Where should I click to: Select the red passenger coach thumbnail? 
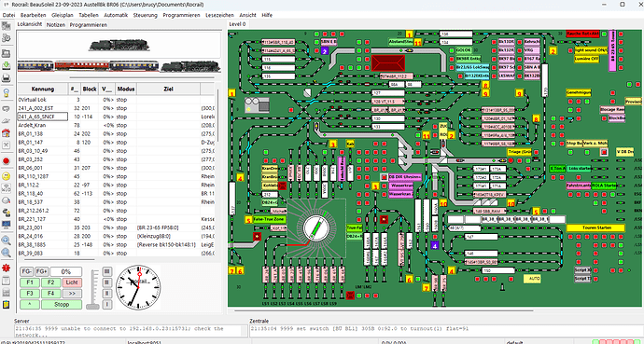click(x=82, y=66)
